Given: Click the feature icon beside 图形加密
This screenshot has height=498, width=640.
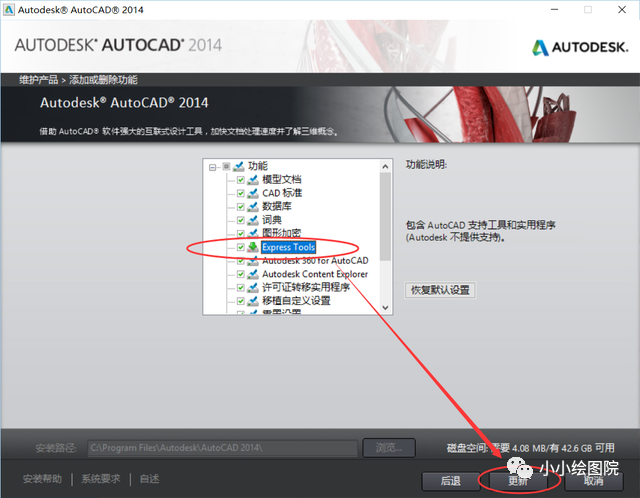Looking at the screenshot, I should 253,233.
